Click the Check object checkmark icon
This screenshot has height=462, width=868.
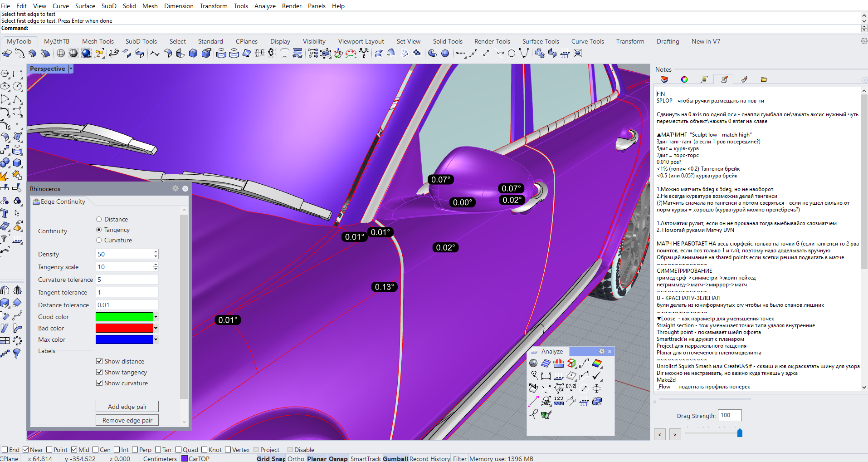(597, 375)
